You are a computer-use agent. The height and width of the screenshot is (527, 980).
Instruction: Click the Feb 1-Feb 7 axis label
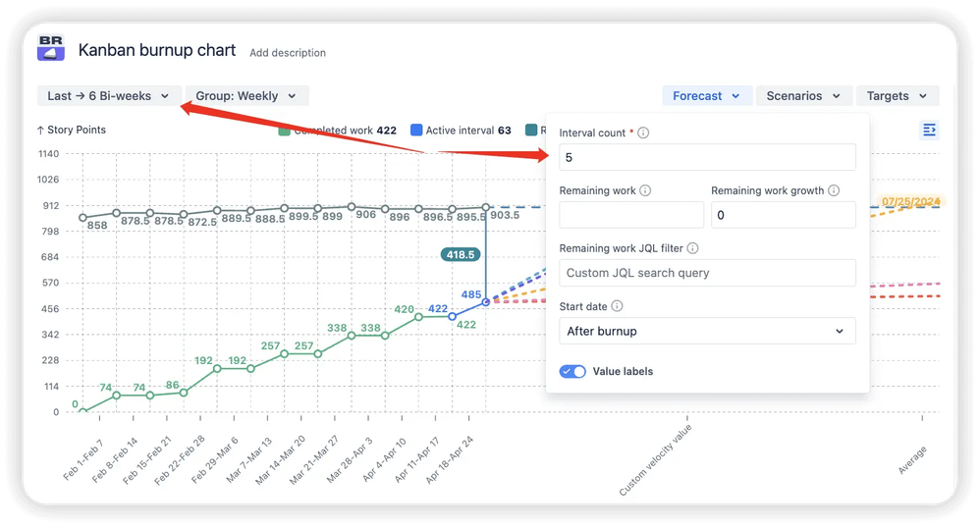(x=83, y=459)
